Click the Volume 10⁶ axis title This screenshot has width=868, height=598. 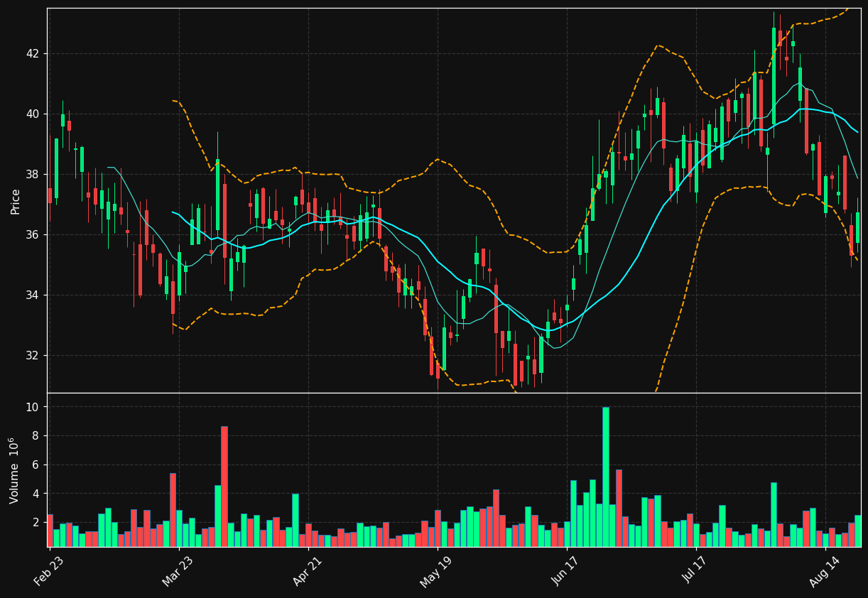[x=14, y=470]
